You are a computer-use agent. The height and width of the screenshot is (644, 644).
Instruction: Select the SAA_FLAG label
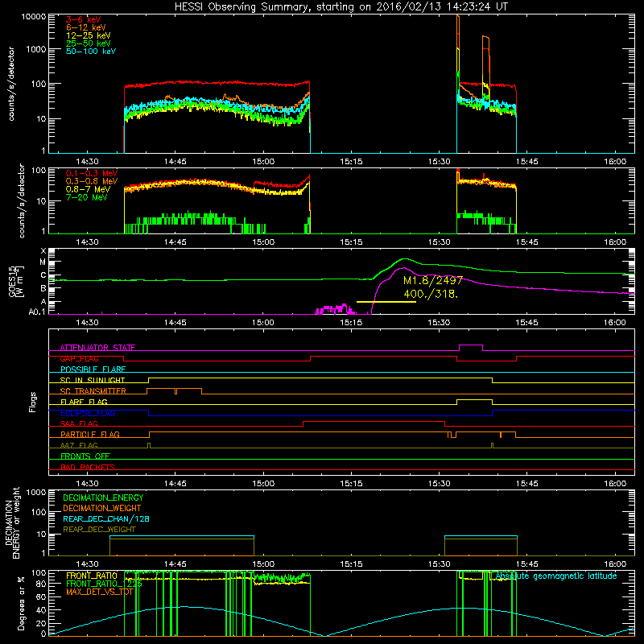coord(79,423)
